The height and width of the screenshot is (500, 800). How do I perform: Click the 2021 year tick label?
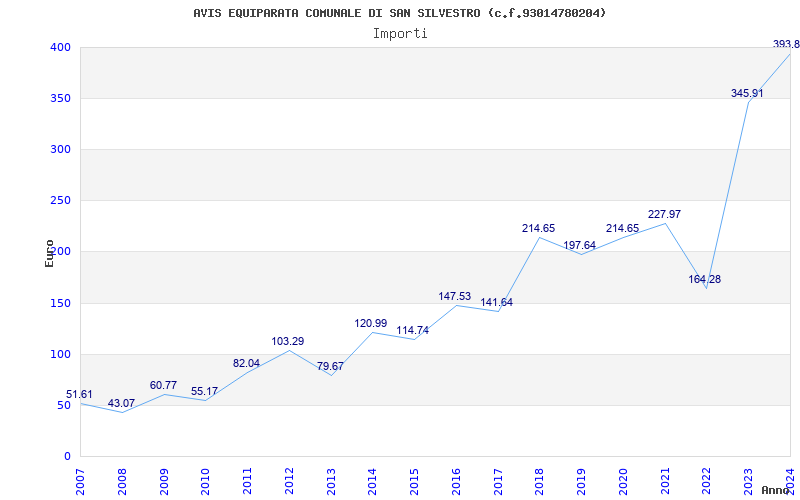click(665, 482)
